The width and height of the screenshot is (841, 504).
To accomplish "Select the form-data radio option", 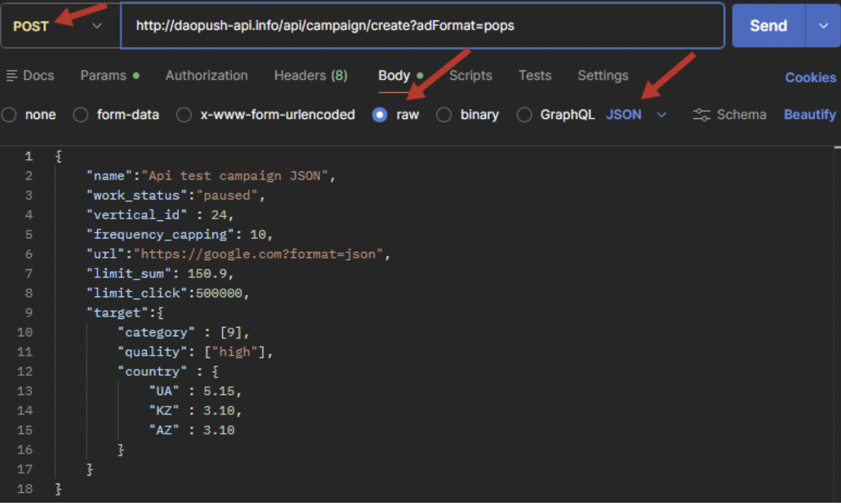I will [x=81, y=115].
